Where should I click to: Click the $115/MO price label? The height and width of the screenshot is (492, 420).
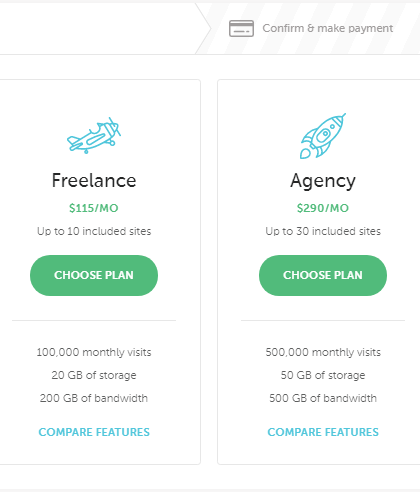[x=94, y=208]
